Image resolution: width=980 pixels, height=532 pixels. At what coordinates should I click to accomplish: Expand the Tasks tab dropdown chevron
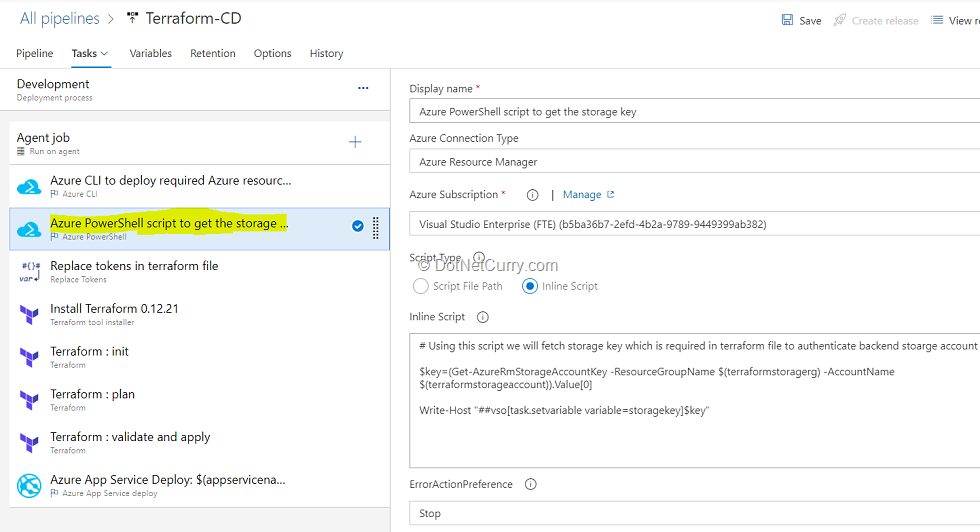tap(104, 54)
